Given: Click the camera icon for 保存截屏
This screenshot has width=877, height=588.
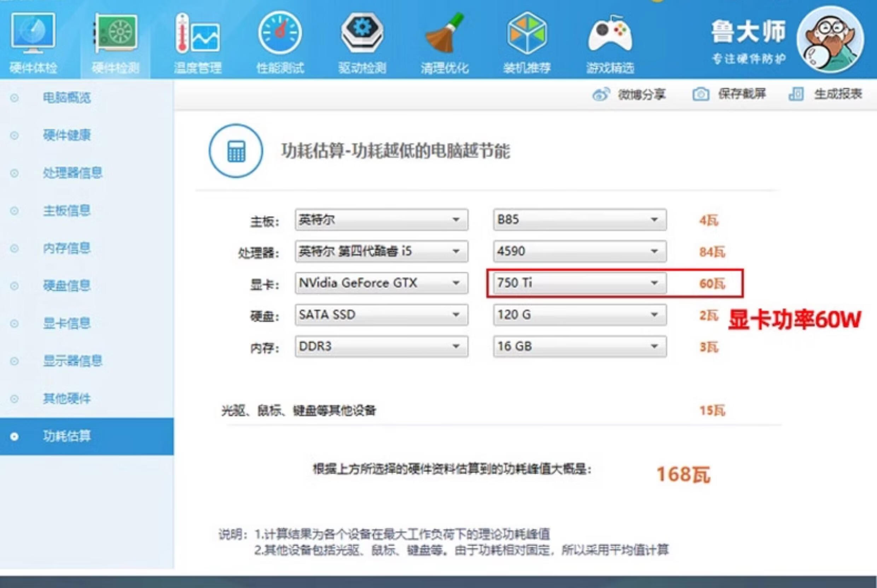Looking at the screenshot, I should pos(701,94).
